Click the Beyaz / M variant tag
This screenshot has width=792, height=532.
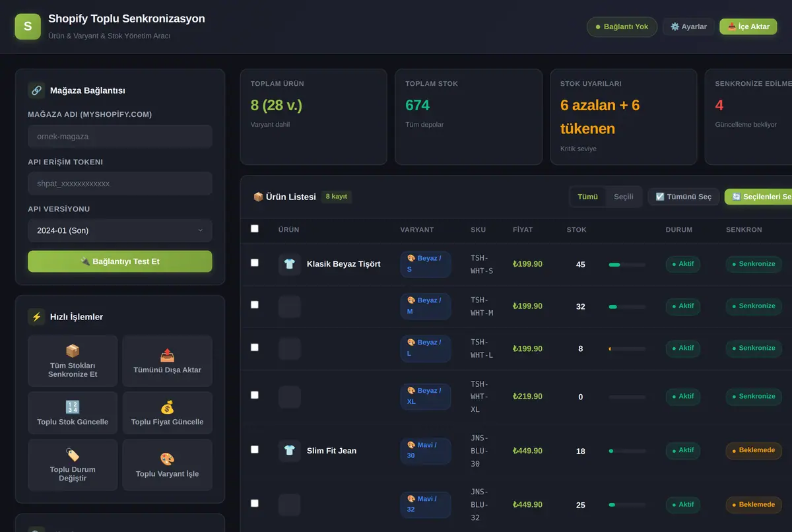coord(426,306)
